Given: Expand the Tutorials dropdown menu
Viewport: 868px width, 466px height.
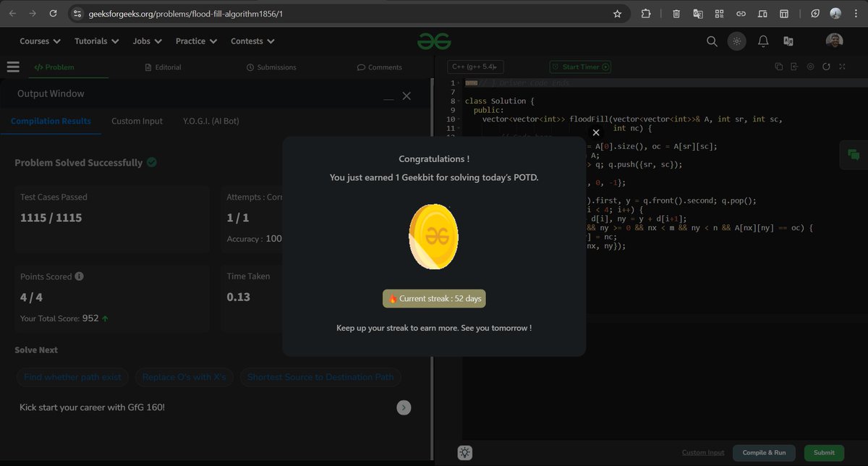Looking at the screenshot, I should point(96,41).
